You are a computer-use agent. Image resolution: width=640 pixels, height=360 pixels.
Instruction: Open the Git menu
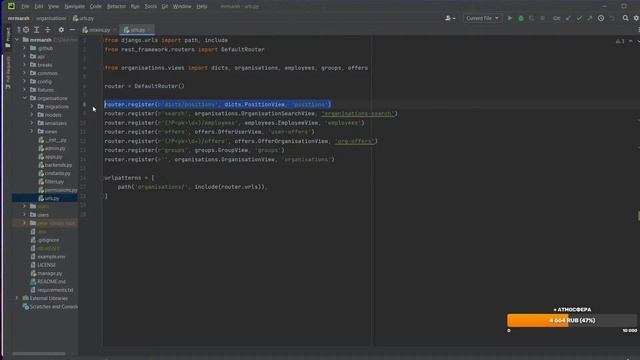pyautogui.click(x=164, y=6)
